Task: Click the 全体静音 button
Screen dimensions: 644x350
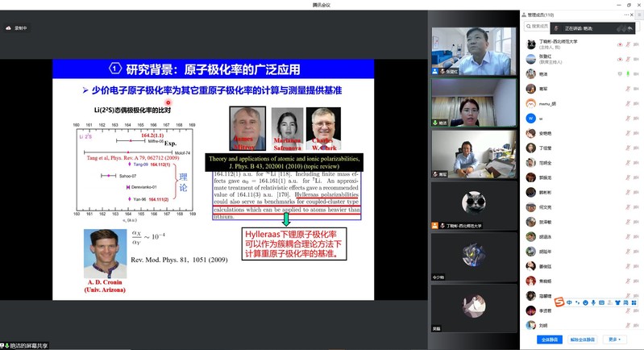Action: (x=551, y=340)
